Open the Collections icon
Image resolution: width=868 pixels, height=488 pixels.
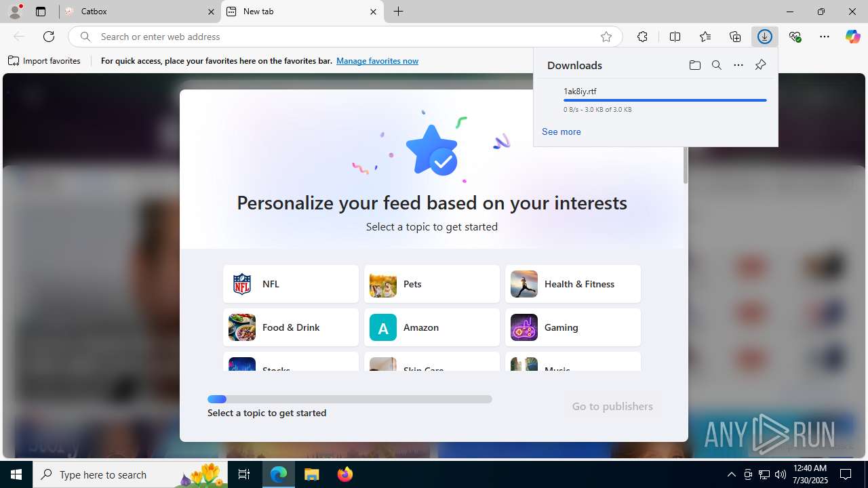[x=735, y=37]
